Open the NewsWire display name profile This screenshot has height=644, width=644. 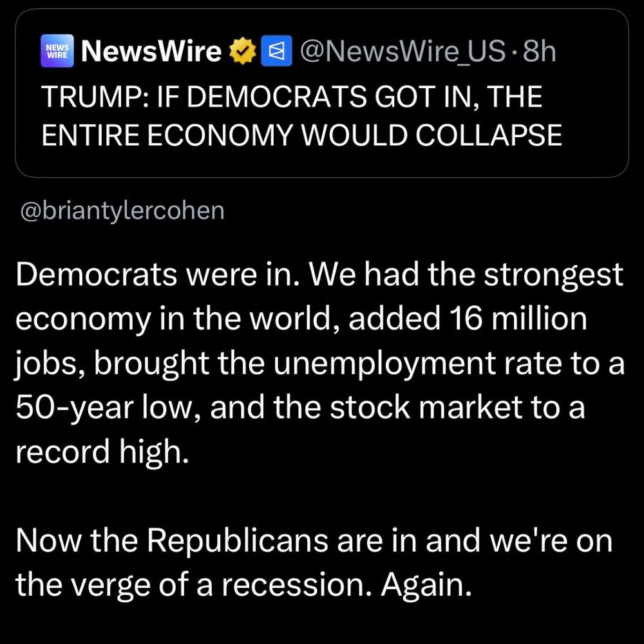[x=151, y=52]
